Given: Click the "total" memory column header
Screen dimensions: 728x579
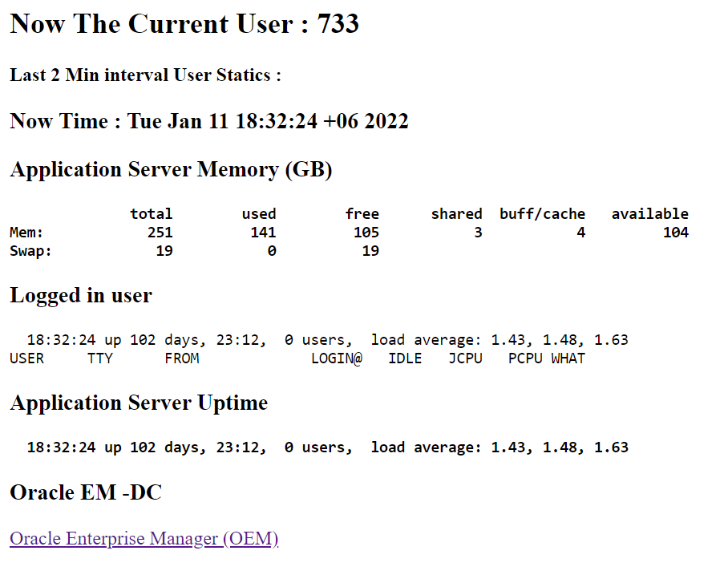Looking at the screenshot, I should pos(151,214).
